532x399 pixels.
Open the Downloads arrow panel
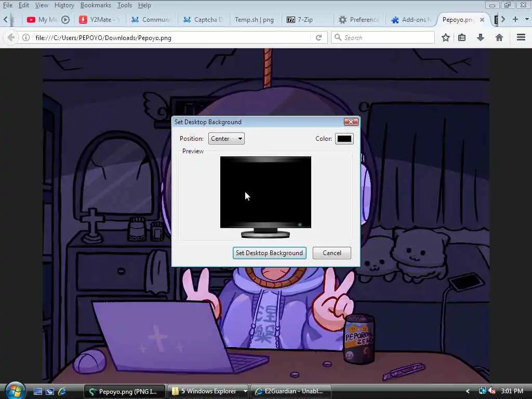[481, 37]
